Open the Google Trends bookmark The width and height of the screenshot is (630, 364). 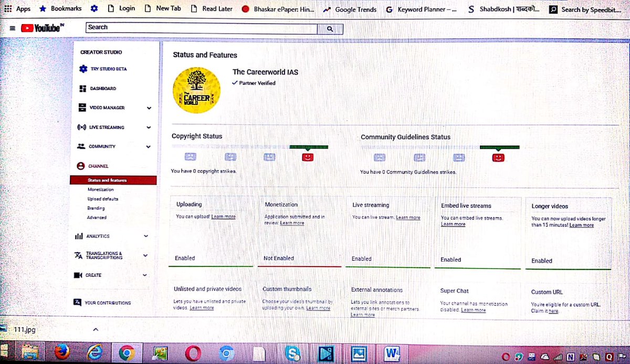pyautogui.click(x=350, y=9)
